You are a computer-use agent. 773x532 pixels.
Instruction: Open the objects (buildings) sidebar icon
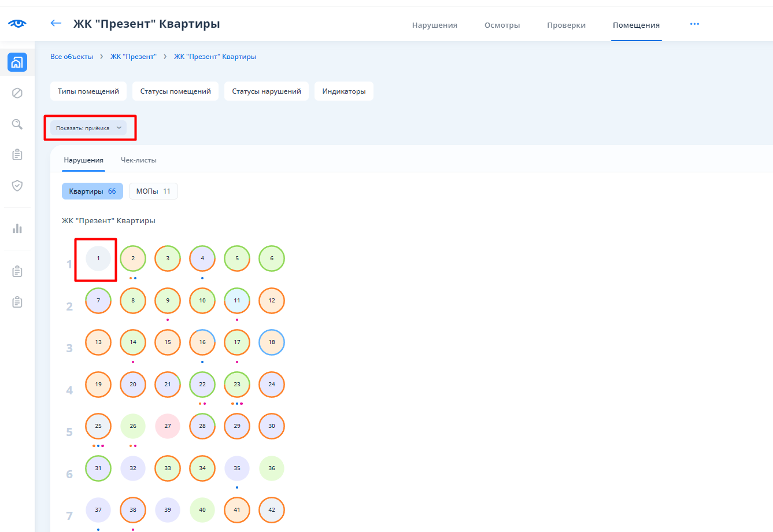pyautogui.click(x=17, y=62)
